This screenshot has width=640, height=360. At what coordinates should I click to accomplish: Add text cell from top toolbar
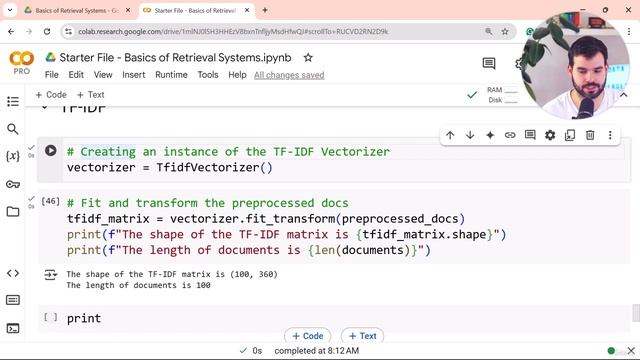click(91, 95)
